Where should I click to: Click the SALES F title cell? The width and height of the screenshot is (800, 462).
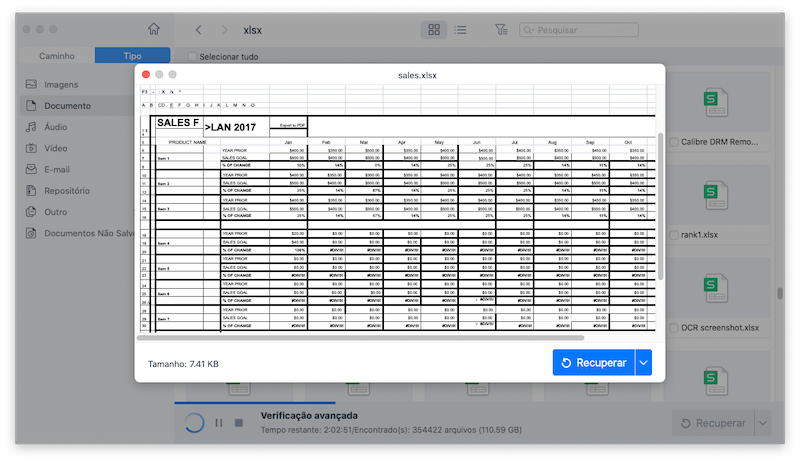(x=178, y=123)
